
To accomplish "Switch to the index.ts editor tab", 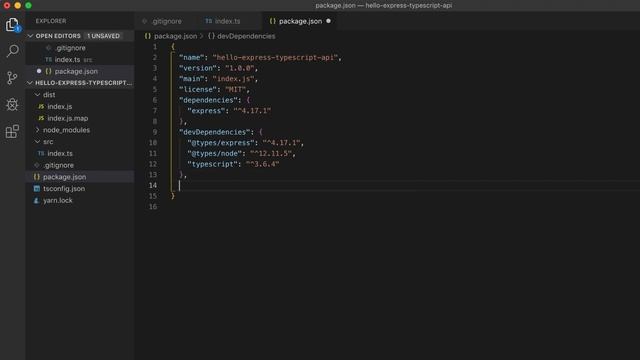I will [223, 21].
